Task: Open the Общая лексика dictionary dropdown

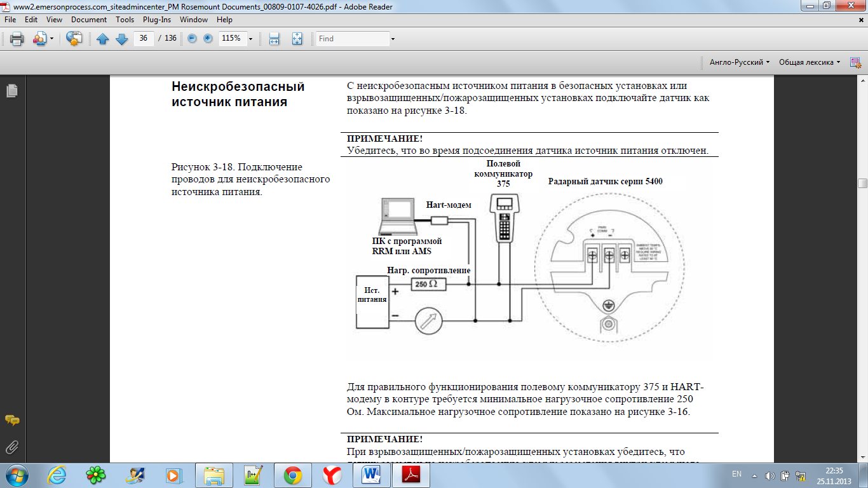Action: click(810, 62)
